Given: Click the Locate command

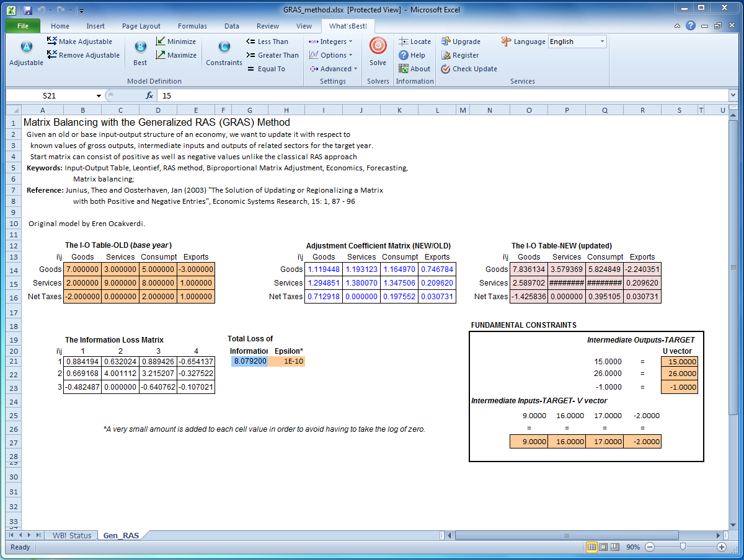Looking at the screenshot, I should (x=415, y=42).
